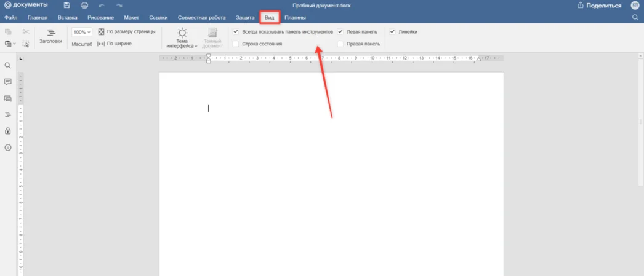Screen dimensions: 644x276
Task: Open the Заголовки headings panel
Action: (51, 36)
